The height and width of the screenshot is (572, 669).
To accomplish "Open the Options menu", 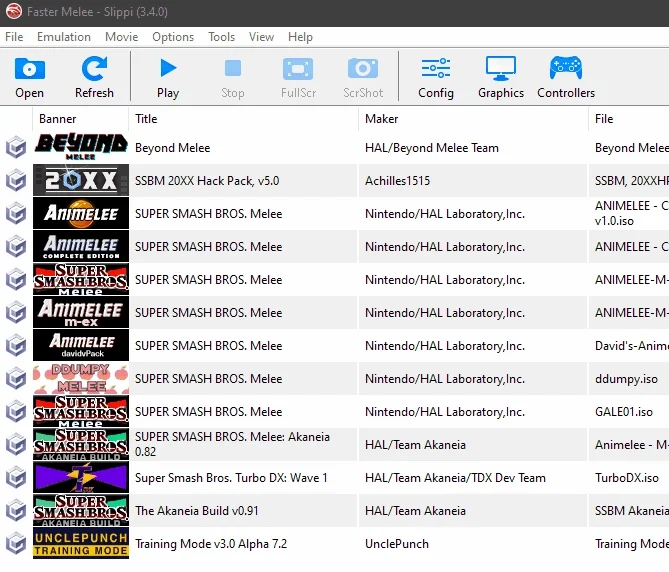I will pos(173,37).
